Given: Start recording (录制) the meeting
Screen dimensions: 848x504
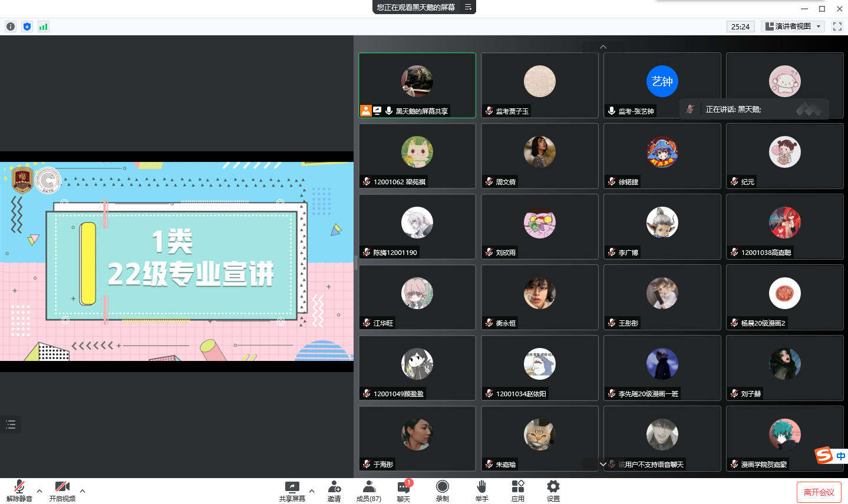Looking at the screenshot, I should coord(442,490).
